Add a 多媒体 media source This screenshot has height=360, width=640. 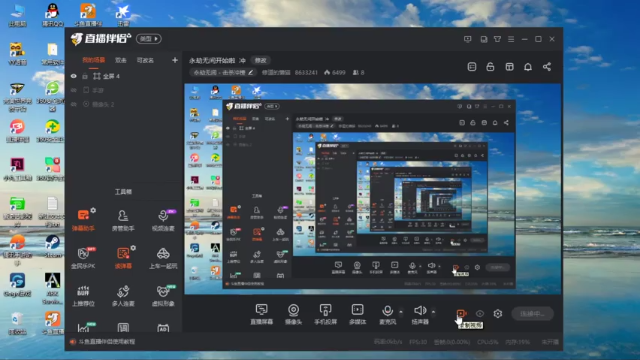click(x=358, y=314)
